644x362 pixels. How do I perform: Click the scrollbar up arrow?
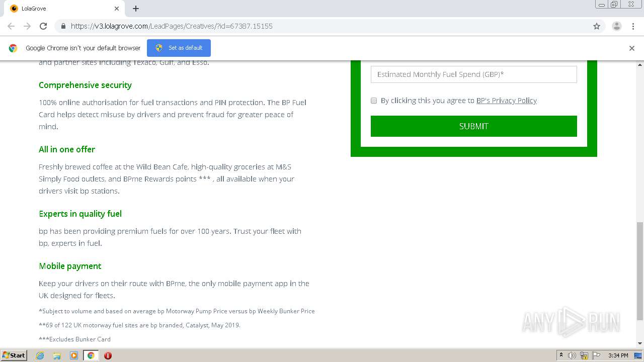coord(640,65)
